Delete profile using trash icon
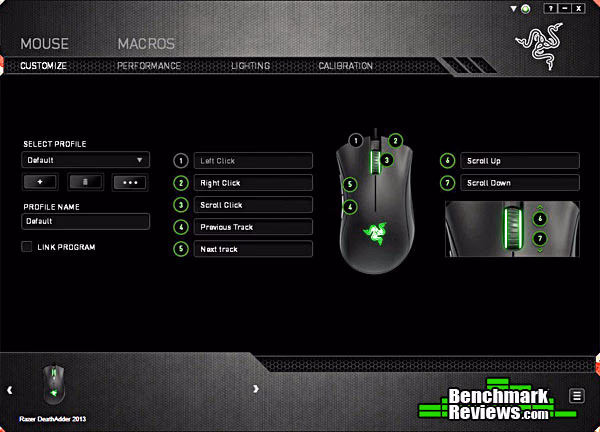The image size is (600, 432). coord(85,182)
